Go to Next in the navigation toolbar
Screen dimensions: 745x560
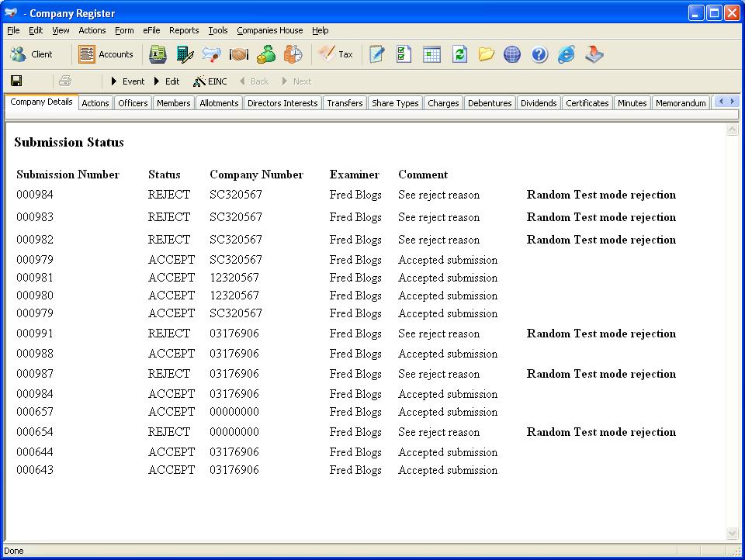pyautogui.click(x=296, y=81)
